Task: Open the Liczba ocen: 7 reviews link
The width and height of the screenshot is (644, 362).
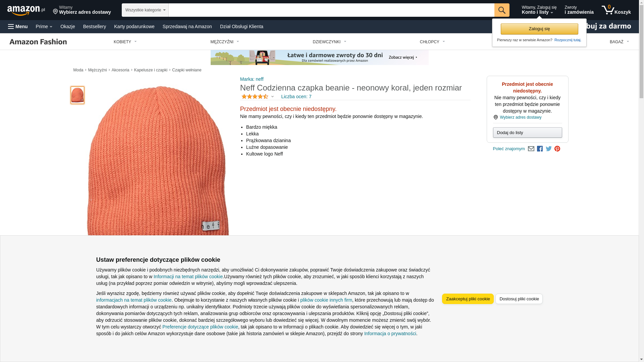Action: pos(296,97)
